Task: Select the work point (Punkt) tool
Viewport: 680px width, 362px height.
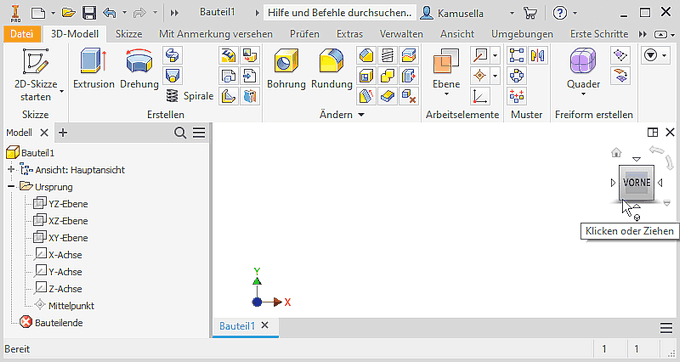Action: (x=480, y=76)
